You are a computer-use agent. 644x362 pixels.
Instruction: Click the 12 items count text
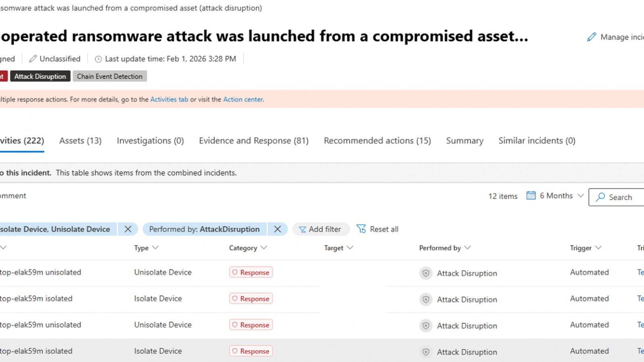click(503, 196)
